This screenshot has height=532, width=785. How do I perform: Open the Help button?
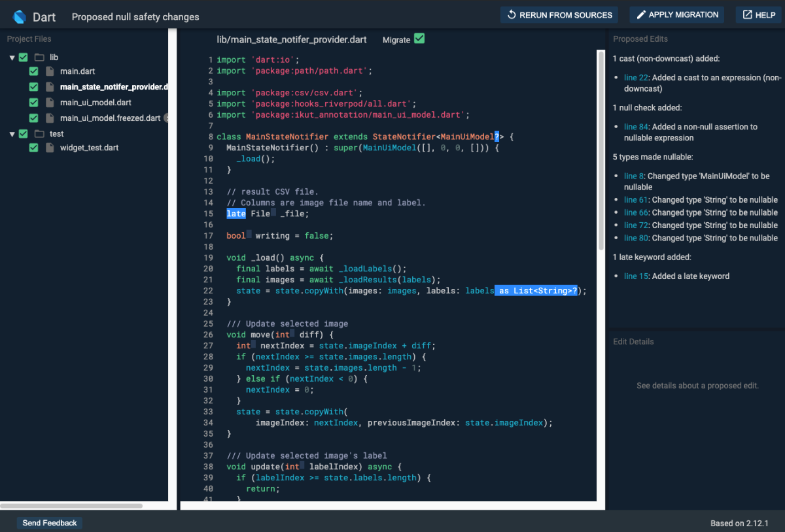759,15
